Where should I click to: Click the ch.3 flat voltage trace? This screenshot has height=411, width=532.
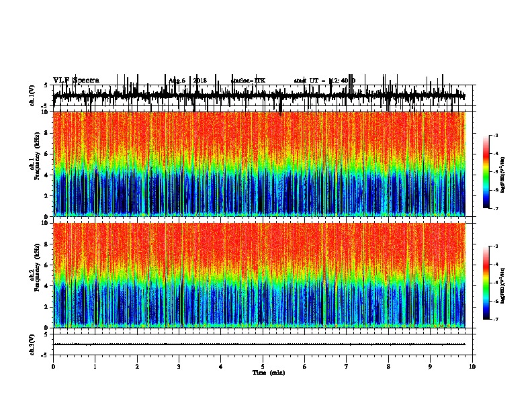(259, 345)
